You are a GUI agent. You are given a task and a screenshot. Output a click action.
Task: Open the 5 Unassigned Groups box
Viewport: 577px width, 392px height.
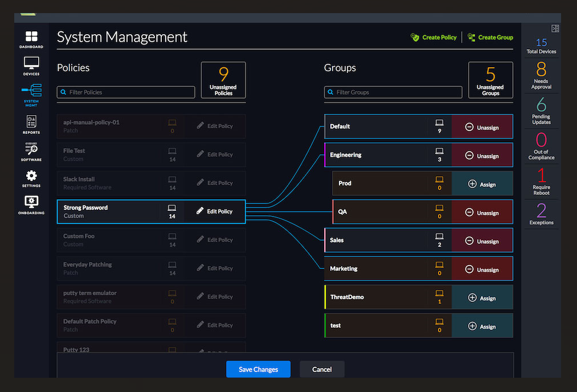[490, 80]
